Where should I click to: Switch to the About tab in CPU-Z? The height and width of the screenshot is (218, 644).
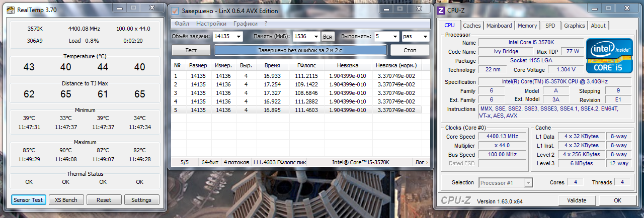coord(598,26)
